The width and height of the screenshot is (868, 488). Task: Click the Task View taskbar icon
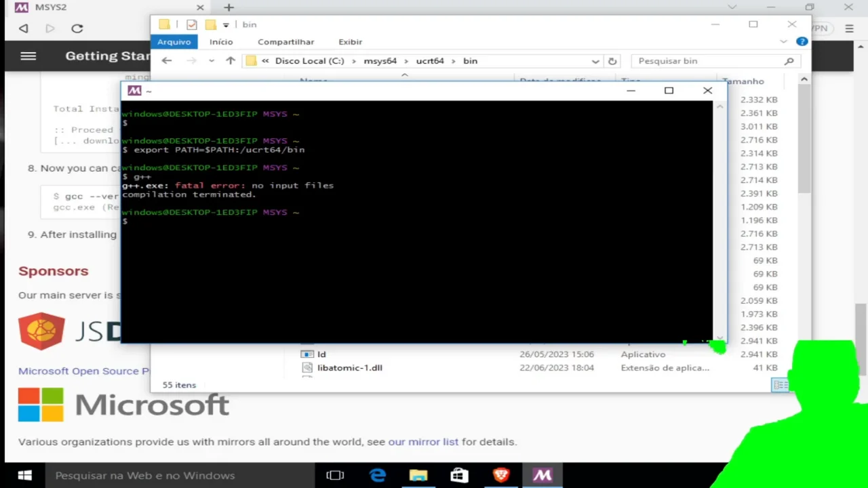[x=335, y=475]
